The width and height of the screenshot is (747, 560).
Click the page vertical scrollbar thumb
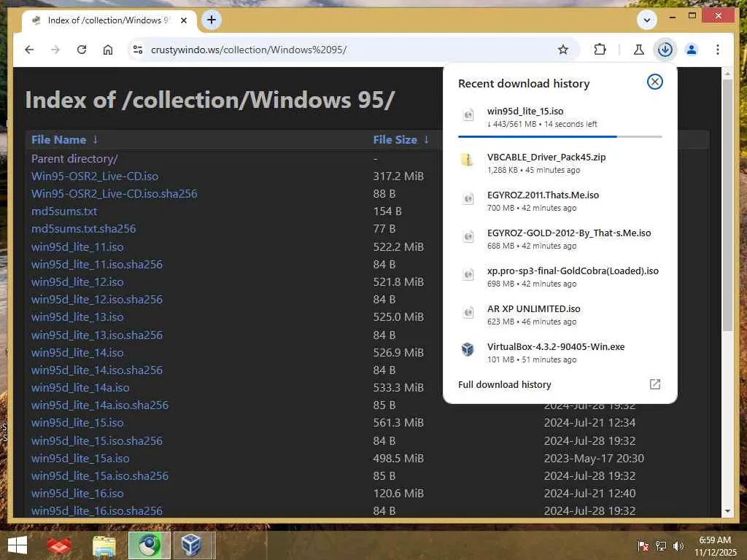pyautogui.click(x=727, y=205)
